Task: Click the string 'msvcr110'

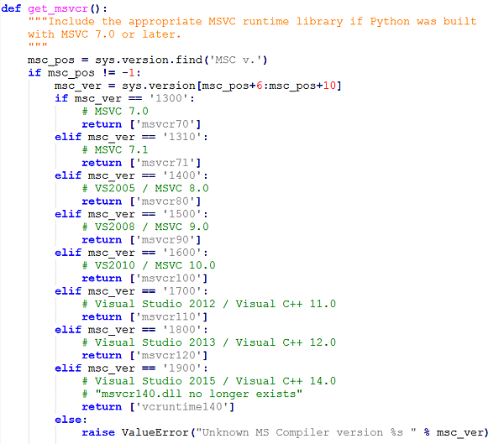Action: click(169, 316)
